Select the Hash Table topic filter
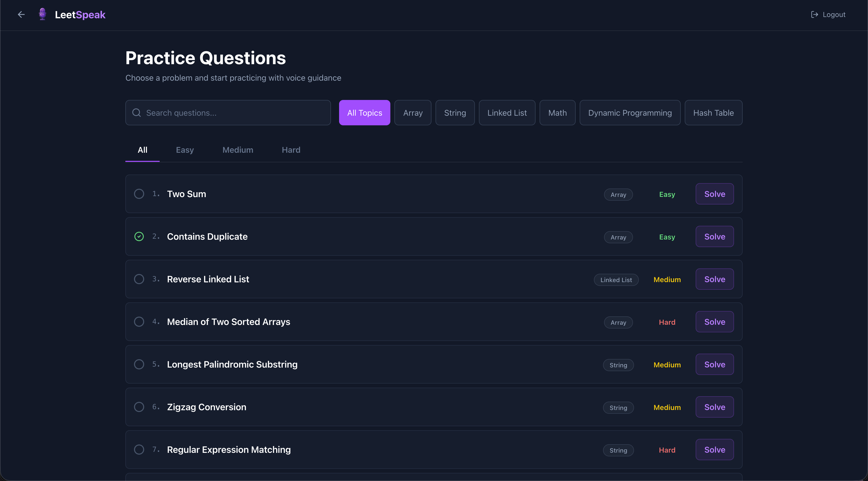Screen dimensions: 868x481 coord(713,113)
